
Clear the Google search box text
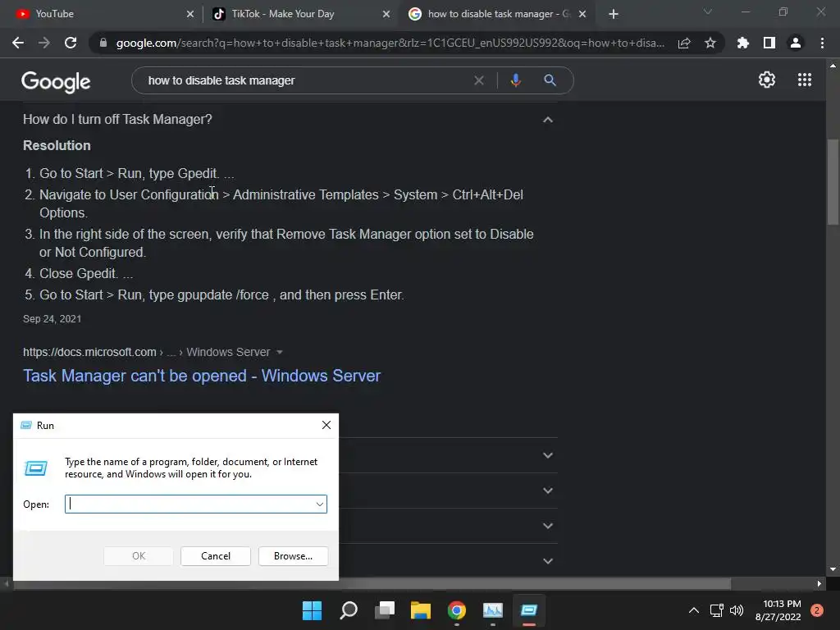click(479, 80)
